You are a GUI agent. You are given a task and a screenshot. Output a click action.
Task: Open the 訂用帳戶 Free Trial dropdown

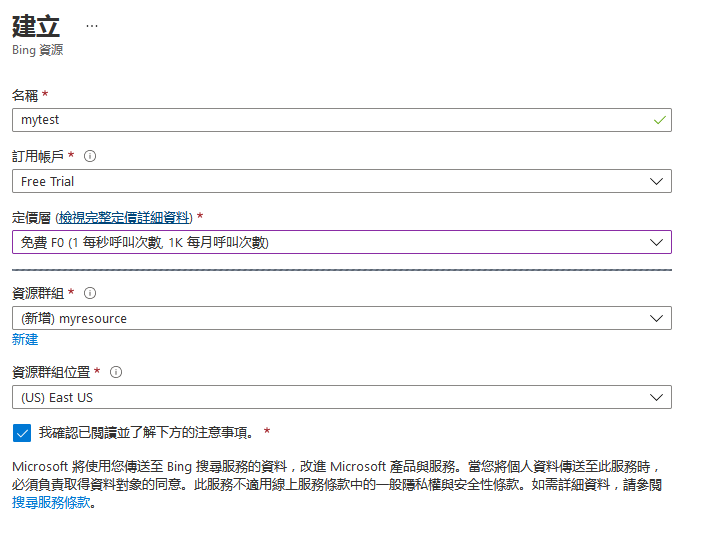342,181
